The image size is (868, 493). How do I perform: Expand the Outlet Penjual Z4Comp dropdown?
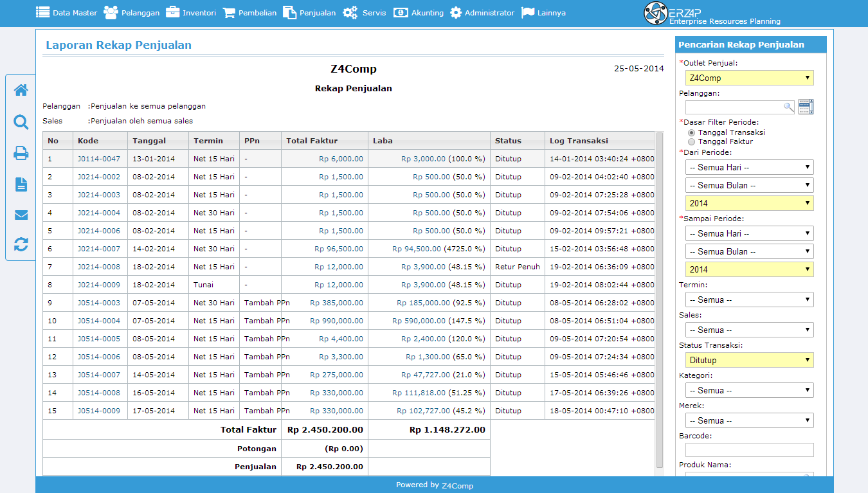coord(750,78)
